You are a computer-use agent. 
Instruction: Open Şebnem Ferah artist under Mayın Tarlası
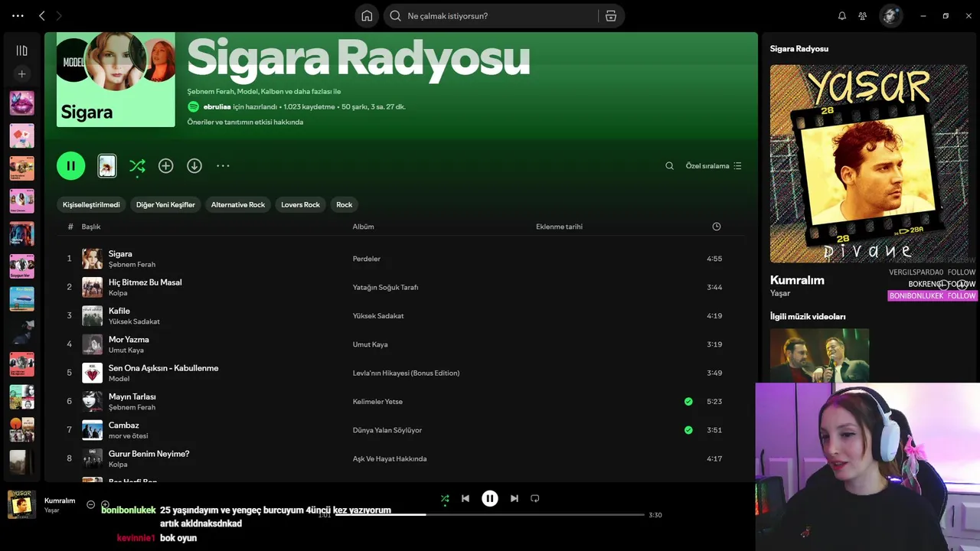coord(132,407)
